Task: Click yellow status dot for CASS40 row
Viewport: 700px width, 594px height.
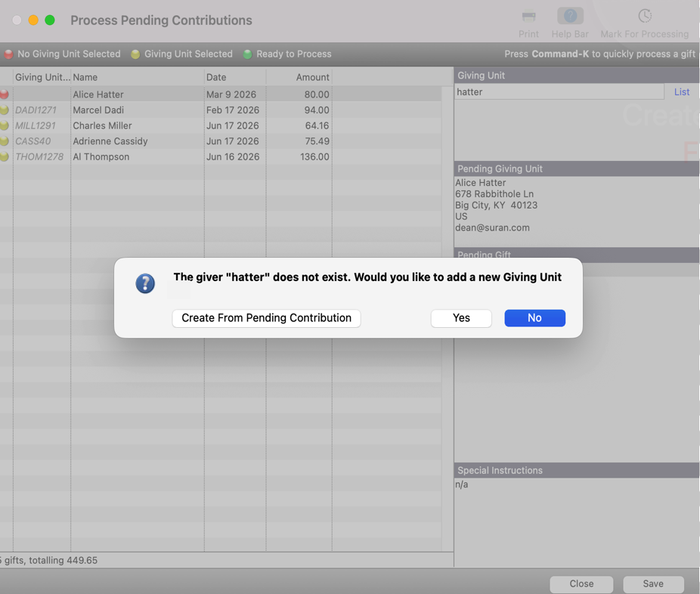Action: click(5, 141)
